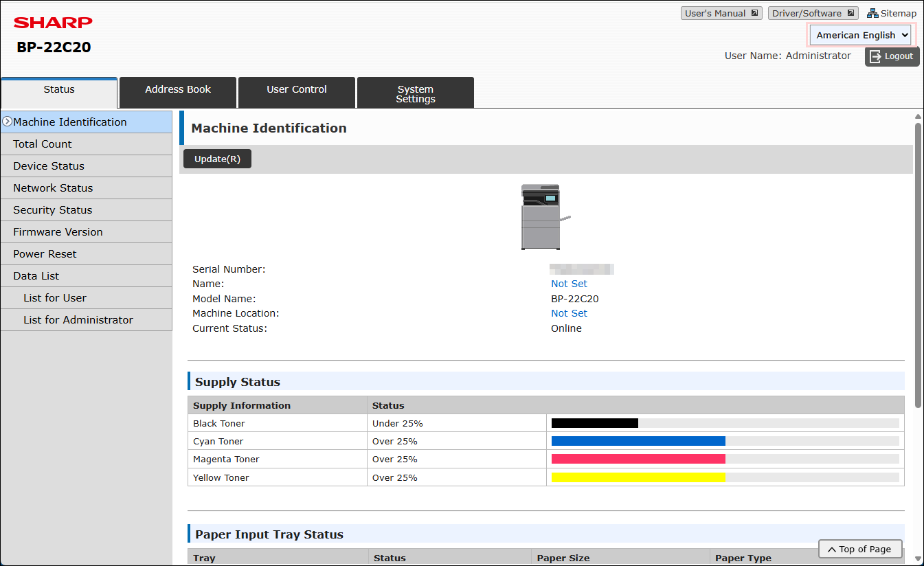Click the 'Cyan Toner' supply row label
Viewport: 924px width, 566px height.
218,441
